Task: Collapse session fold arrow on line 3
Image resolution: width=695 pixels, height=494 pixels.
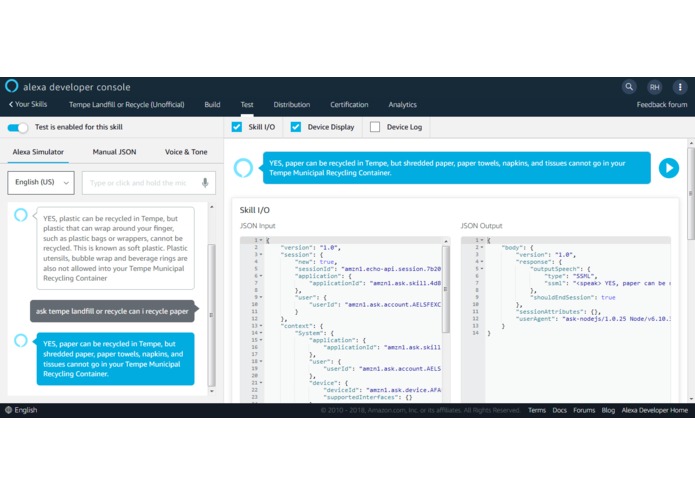Action: click(x=261, y=254)
